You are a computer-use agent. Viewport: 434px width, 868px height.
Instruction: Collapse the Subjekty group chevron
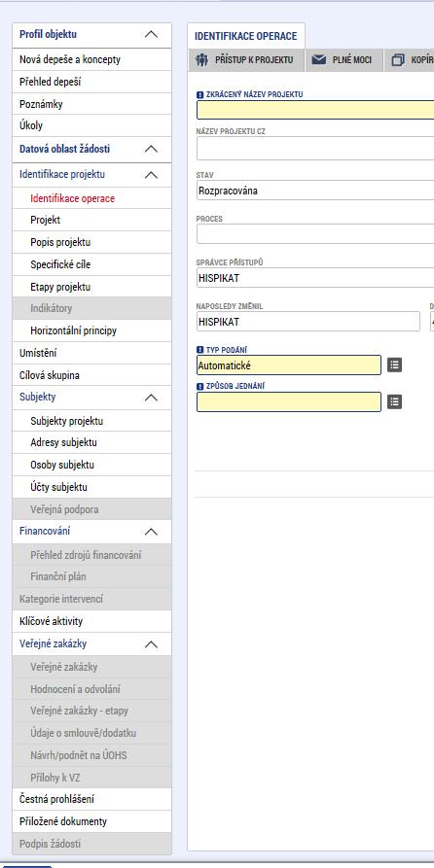click(151, 398)
